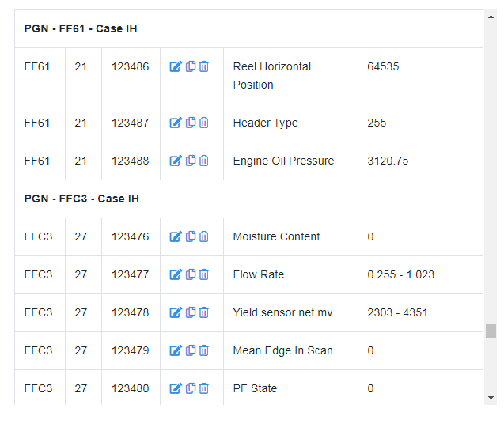
Task: Copy the Yield sensor net mv row
Action: coord(190,312)
